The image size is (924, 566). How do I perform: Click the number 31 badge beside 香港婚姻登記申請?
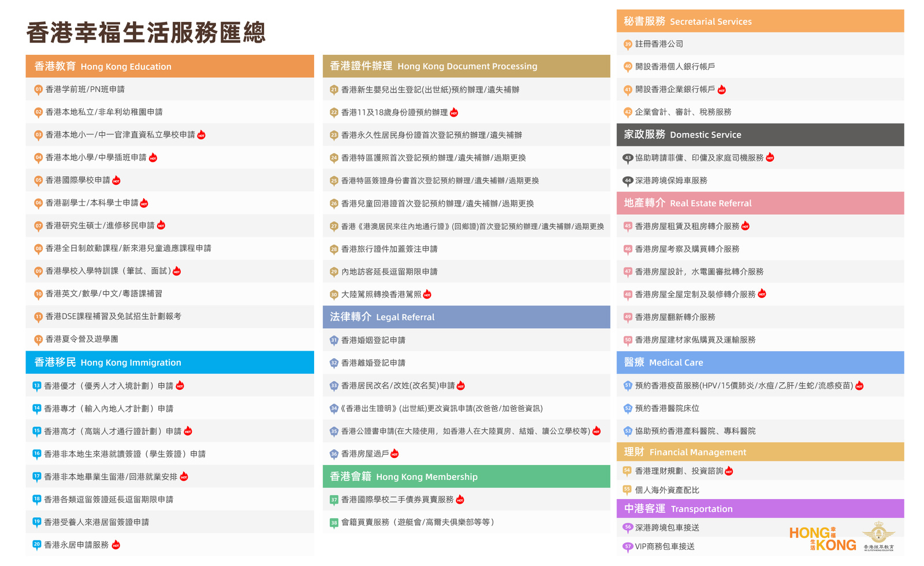pos(334,341)
